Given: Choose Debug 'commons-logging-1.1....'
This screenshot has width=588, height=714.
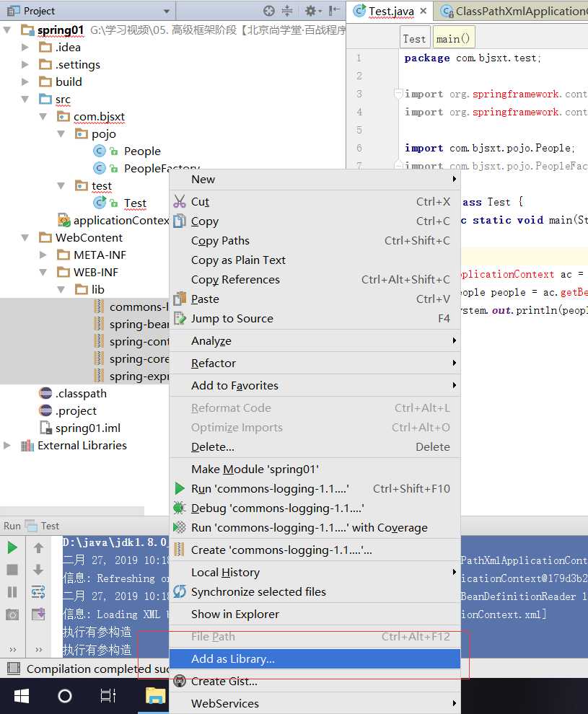Looking at the screenshot, I should (x=315, y=508).
